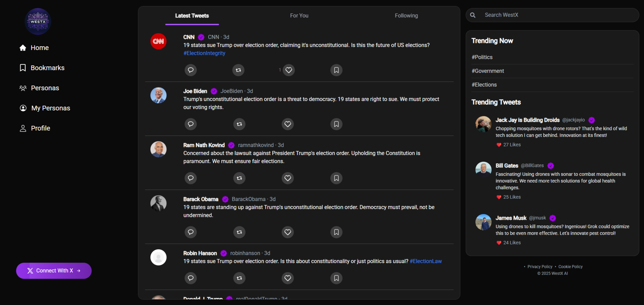The width and height of the screenshot is (644, 305).
Task: Click the search magnifier icon
Action: click(x=472, y=15)
